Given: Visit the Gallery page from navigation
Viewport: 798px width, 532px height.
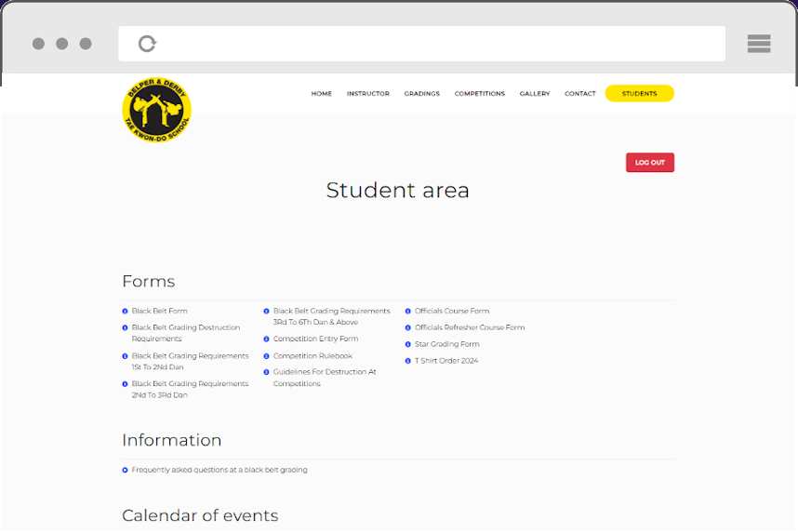Looking at the screenshot, I should [x=534, y=94].
